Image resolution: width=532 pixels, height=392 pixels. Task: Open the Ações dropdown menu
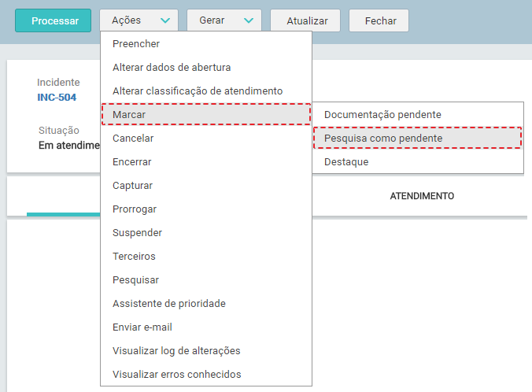tap(139, 20)
